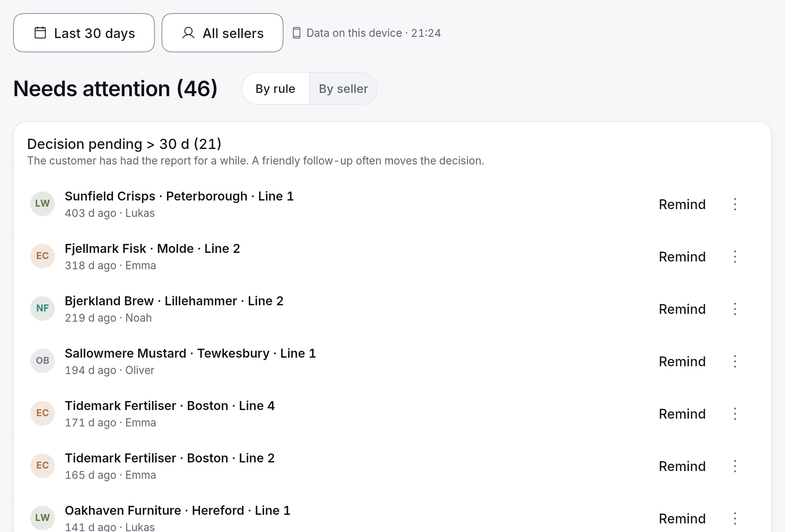The image size is (785, 532).
Task: Open the Last 30 days date filter
Action: coord(84,33)
